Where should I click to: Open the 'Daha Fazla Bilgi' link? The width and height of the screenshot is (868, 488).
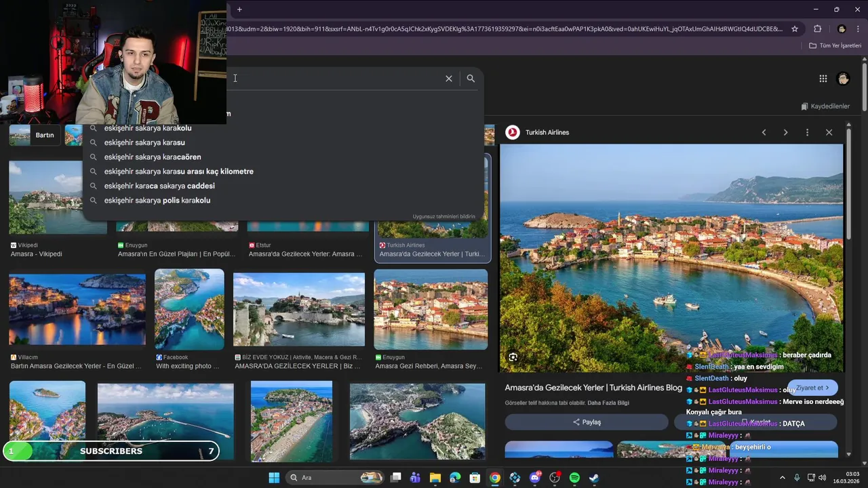click(608, 403)
